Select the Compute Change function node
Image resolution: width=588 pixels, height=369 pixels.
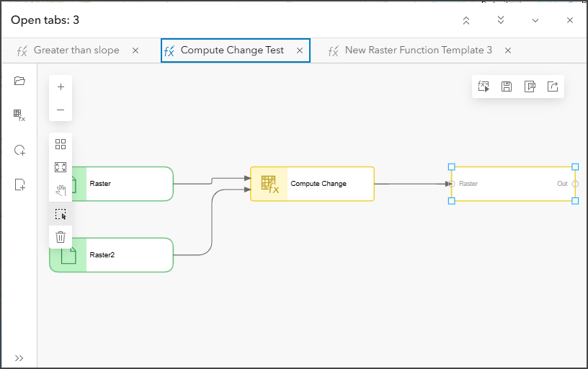[313, 184]
